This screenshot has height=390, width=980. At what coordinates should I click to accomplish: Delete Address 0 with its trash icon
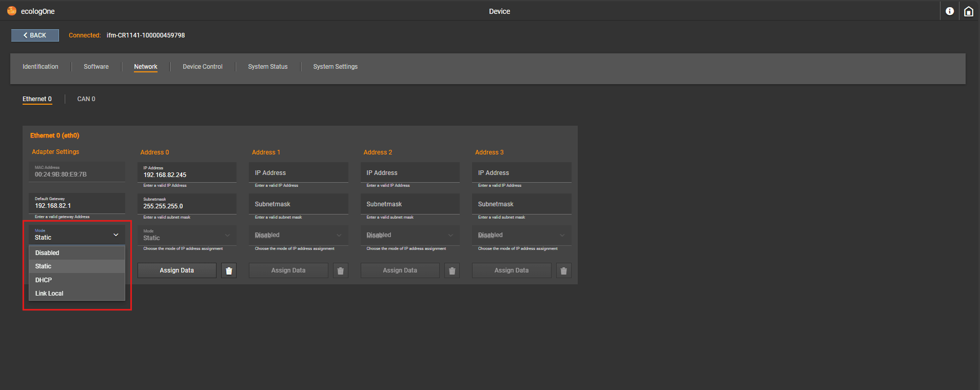pos(229,270)
